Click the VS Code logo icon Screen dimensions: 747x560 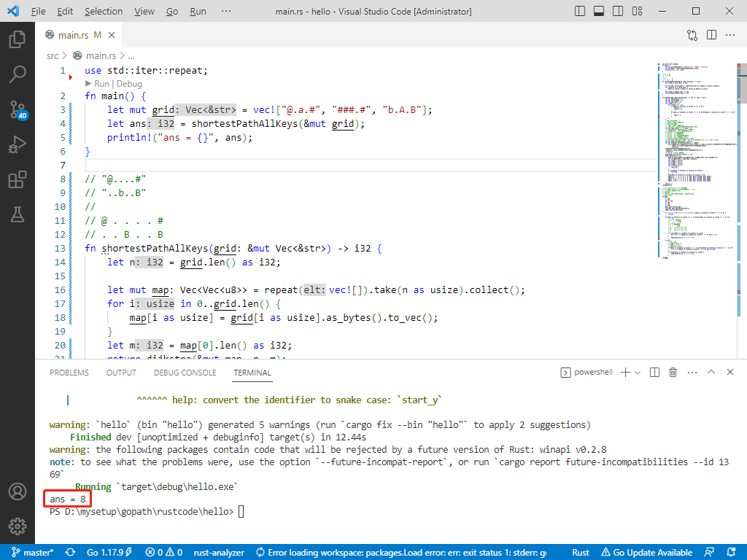13,11
